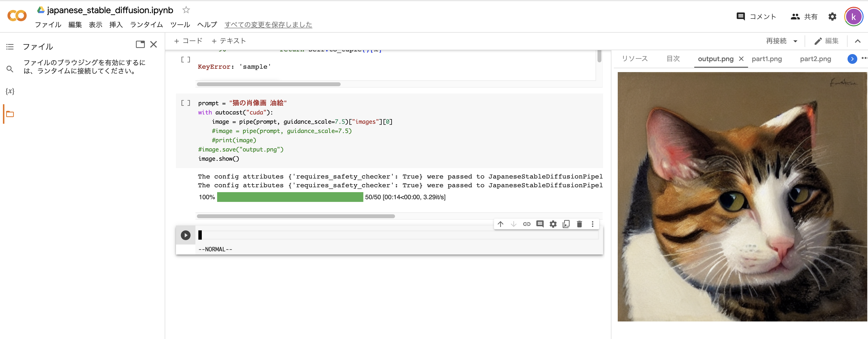
Task: Open more cell actions three-dot menu
Action: click(592, 224)
